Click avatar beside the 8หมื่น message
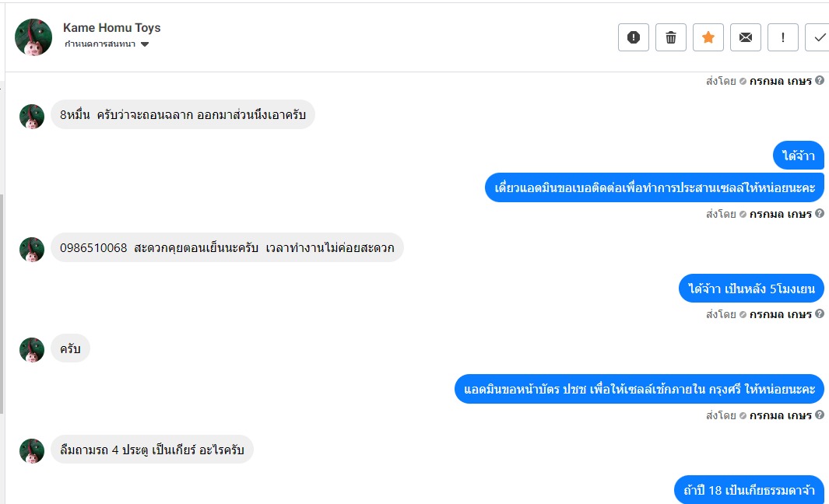Image resolution: width=829 pixels, height=504 pixels. [x=32, y=117]
